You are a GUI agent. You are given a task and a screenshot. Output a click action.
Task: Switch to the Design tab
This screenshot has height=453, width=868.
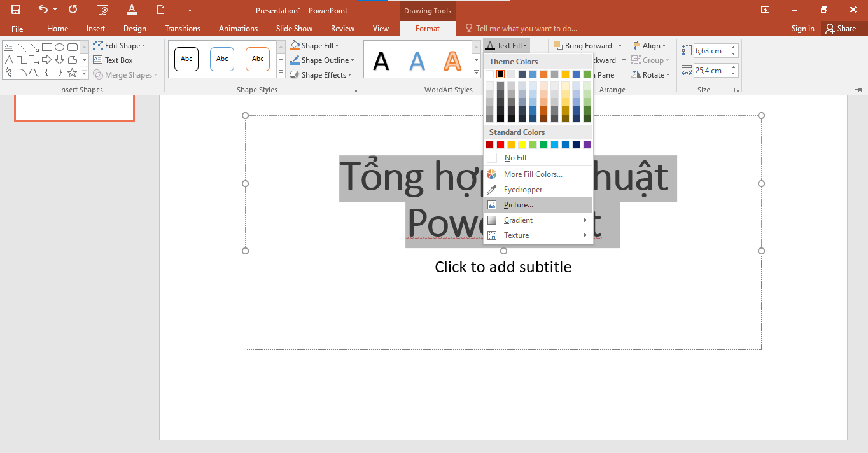(135, 29)
